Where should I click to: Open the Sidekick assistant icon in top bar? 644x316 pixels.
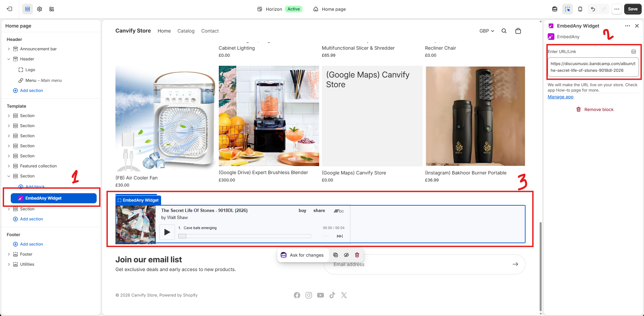555,9
